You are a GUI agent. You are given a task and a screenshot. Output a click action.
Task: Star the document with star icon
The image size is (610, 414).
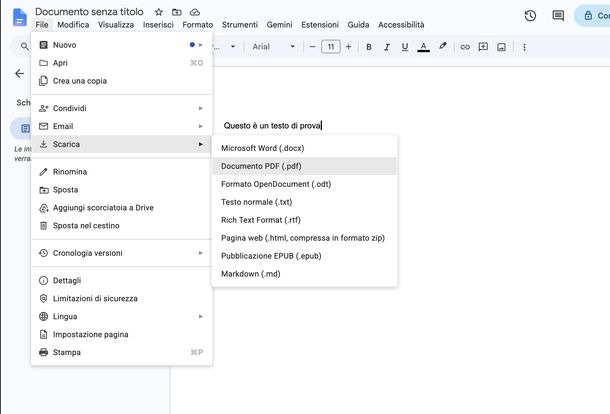click(x=158, y=12)
